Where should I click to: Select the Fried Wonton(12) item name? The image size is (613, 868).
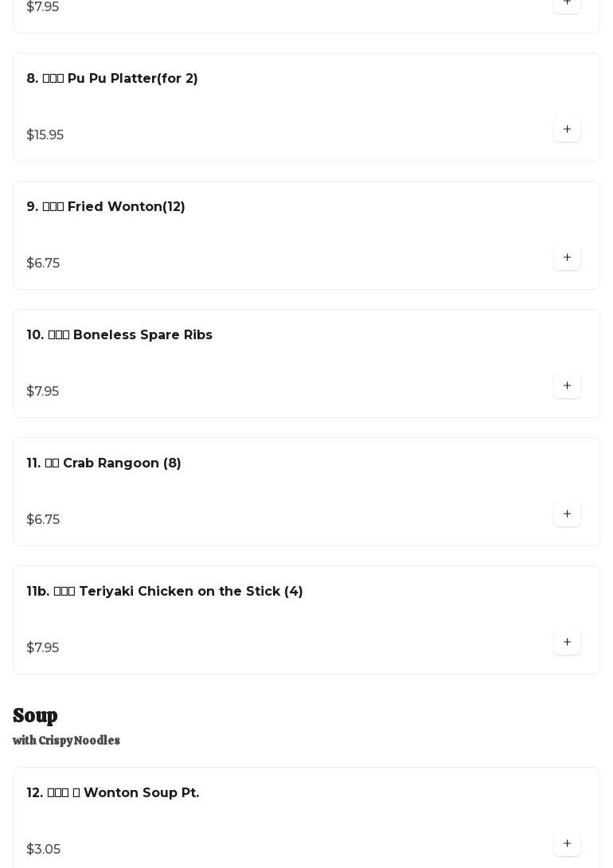point(106,206)
